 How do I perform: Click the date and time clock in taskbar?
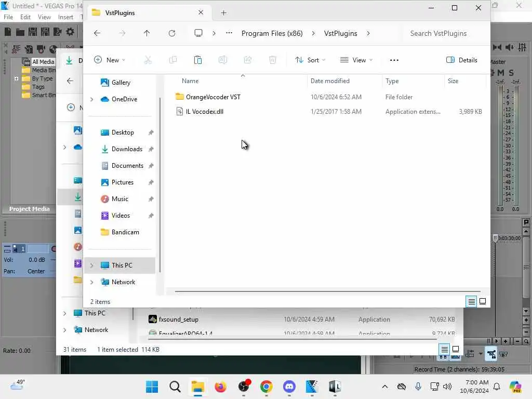[474, 387]
